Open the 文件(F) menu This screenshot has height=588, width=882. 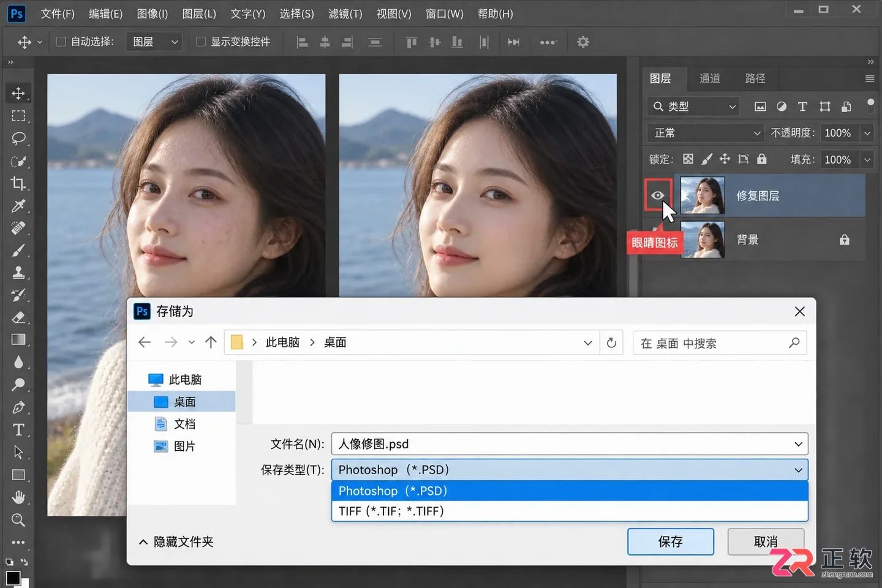tap(58, 13)
